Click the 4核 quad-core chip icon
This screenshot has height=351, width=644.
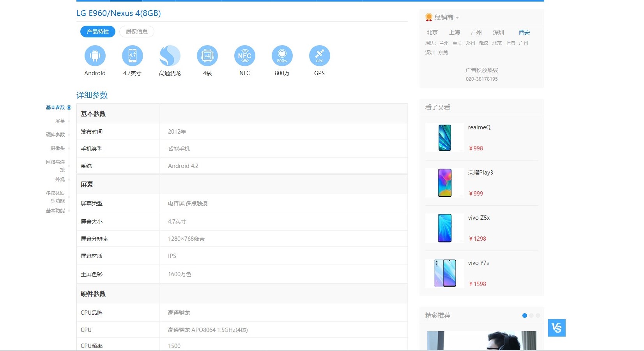tap(207, 56)
